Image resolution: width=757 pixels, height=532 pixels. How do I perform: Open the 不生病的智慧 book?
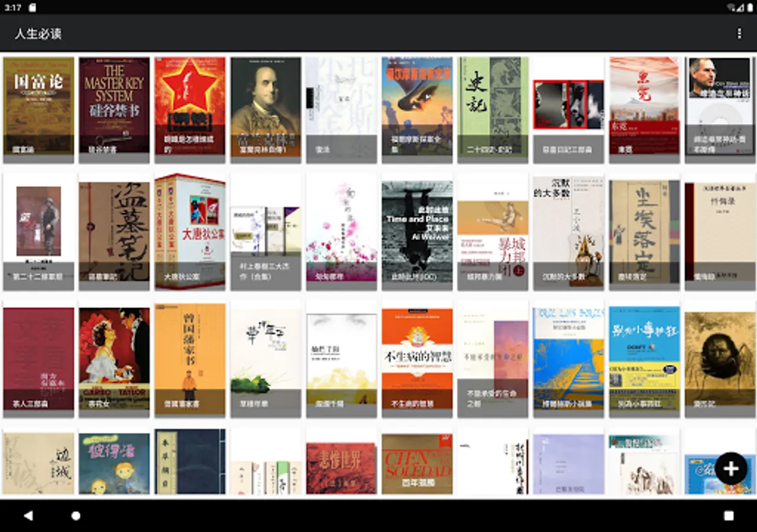click(x=417, y=359)
